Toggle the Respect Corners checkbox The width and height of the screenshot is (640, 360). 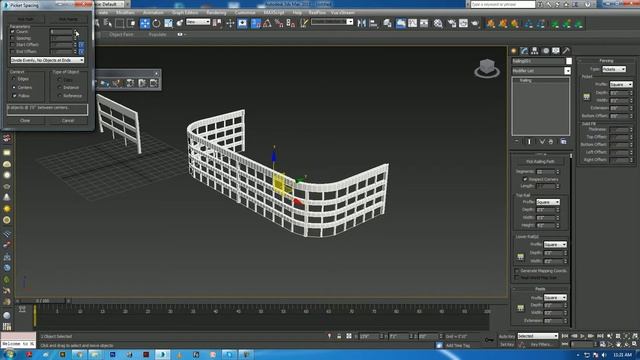coord(525,179)
